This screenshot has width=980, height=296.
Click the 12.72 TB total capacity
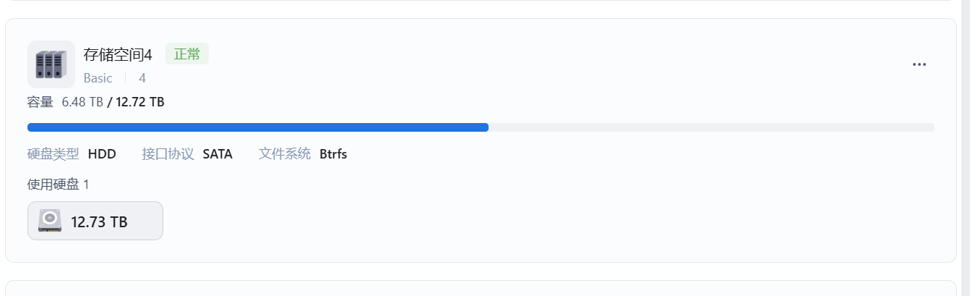click(140, 102)
